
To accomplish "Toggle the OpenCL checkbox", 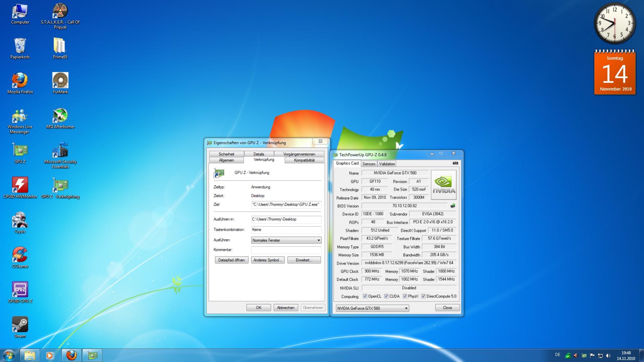I will (x=365, y=296).
